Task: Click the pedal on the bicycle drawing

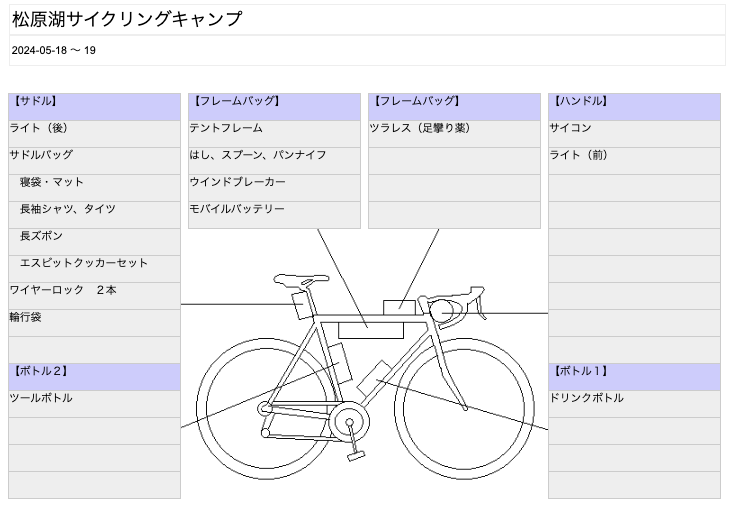Action: pyautogui.click(x=356, y=455)
